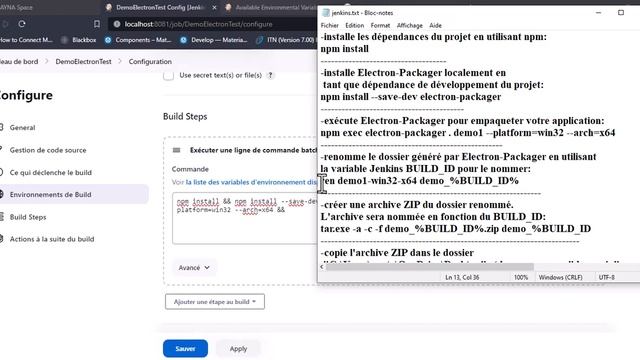Open Affichage menu in Bloc-notes
This screenshot has height=360, width=640.
click(x=409, y=25)
